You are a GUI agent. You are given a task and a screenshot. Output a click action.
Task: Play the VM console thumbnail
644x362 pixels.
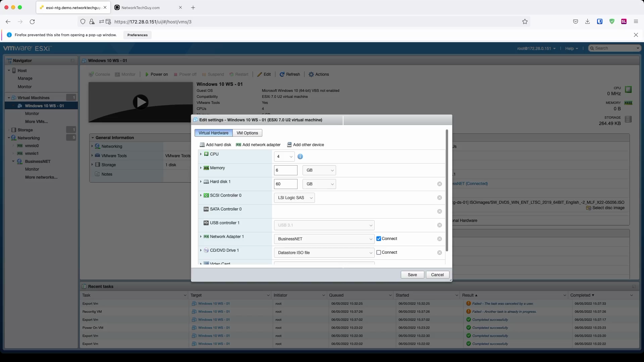[141, 102]
